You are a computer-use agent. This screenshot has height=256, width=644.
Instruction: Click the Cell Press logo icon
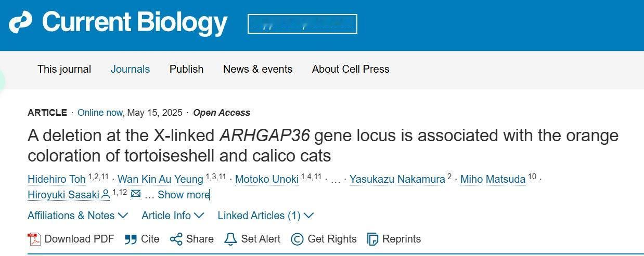tap(20, 22)
